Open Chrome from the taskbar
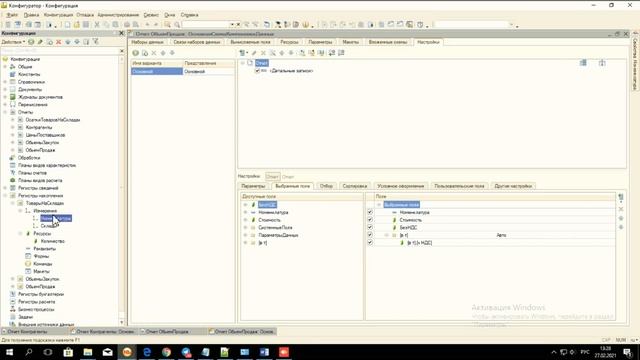The width and height of the screenshot is (640, 360). pyautogui.click(x=166, y=352)
